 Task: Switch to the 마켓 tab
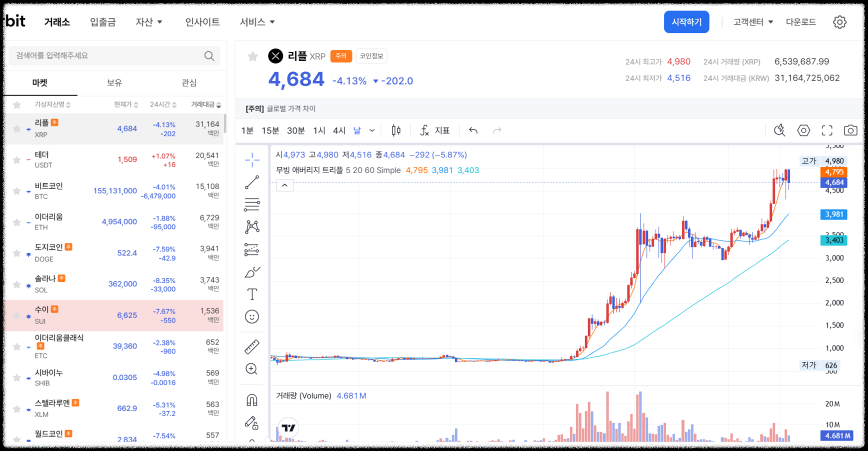point(40,83)
